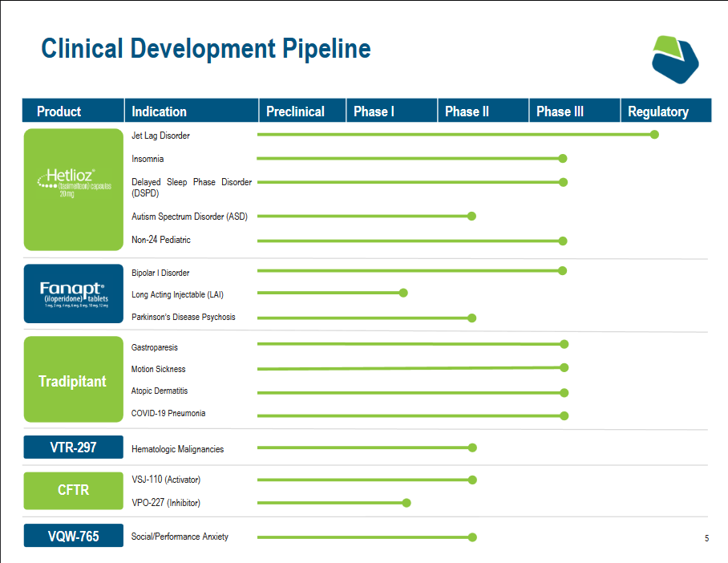Click the Jet Lag Disorder indication
The height and width of the screenshot is (563, 728).
coord(160,136)
